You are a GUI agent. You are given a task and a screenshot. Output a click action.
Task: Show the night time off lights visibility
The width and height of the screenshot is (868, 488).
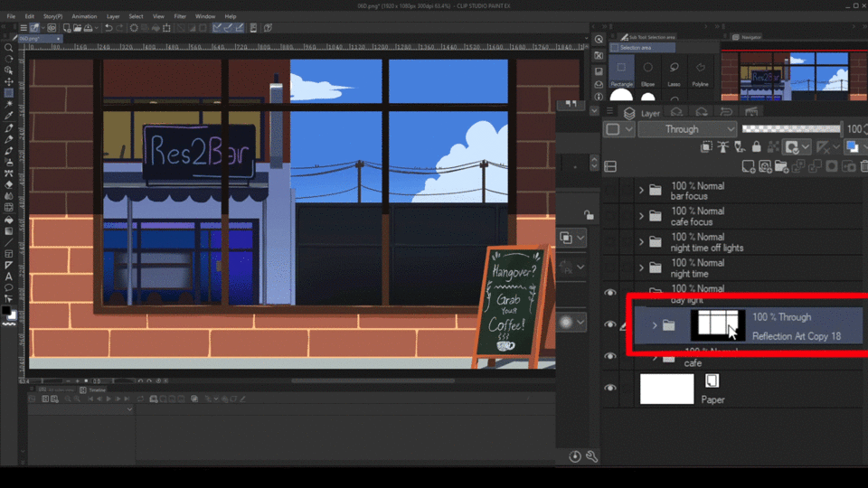click(610, 242)
